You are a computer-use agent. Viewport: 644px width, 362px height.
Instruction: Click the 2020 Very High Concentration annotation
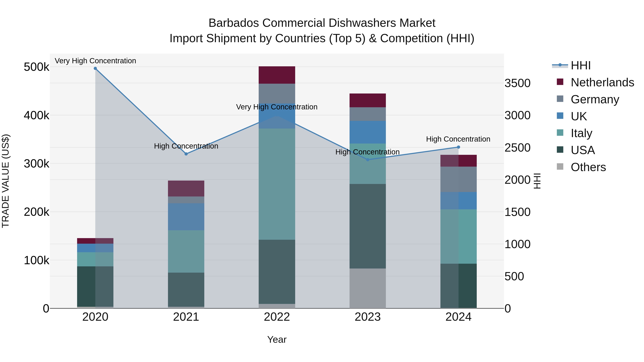[95, 61]
